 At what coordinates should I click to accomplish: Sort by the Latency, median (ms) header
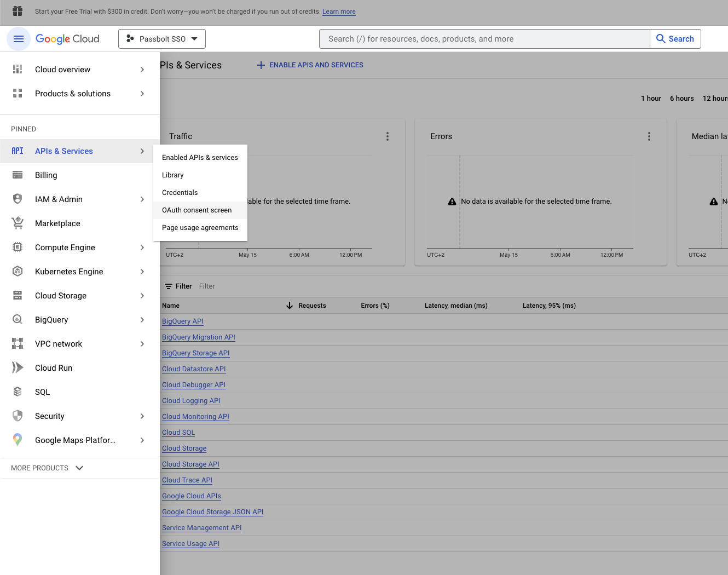[456, 306]
